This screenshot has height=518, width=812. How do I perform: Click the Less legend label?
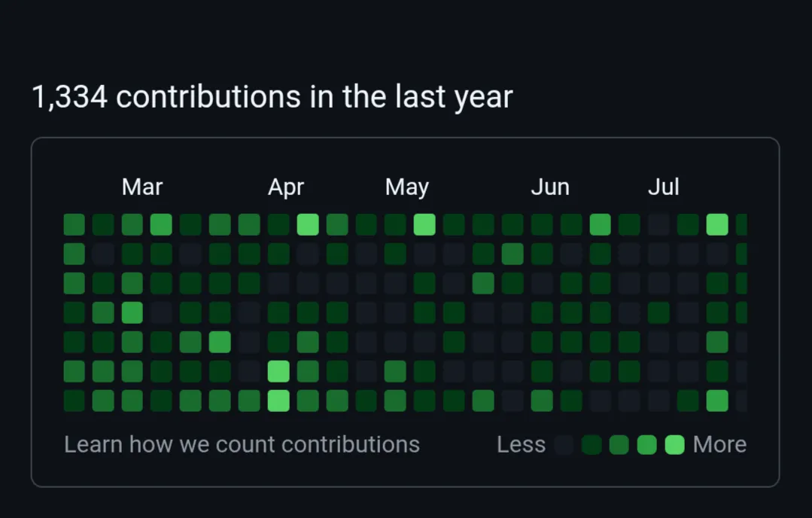521,444
